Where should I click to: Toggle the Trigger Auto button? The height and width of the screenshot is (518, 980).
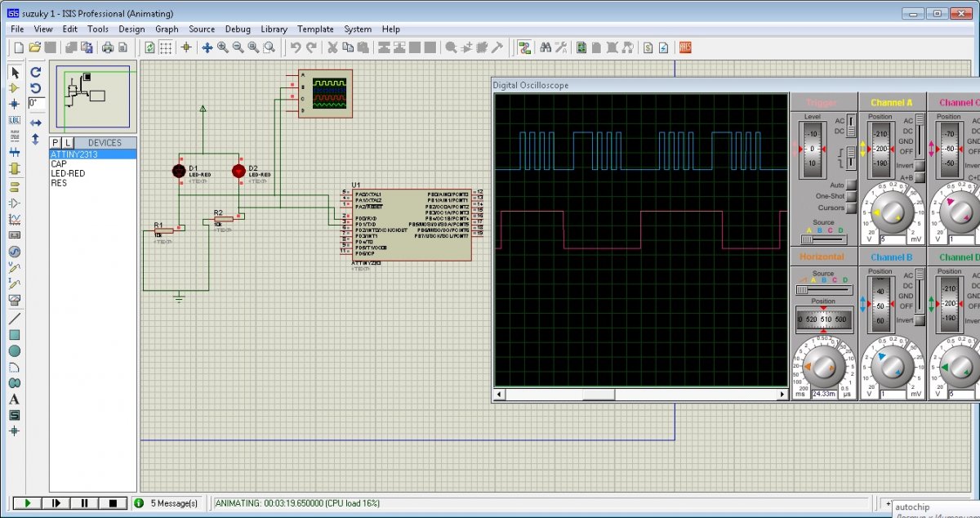(x=852, y=185)
